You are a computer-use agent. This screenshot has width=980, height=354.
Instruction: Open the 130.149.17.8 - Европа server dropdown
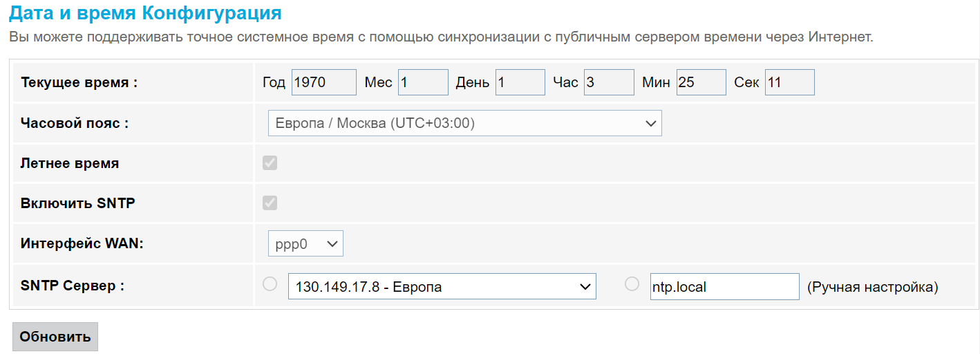point(442,286)
